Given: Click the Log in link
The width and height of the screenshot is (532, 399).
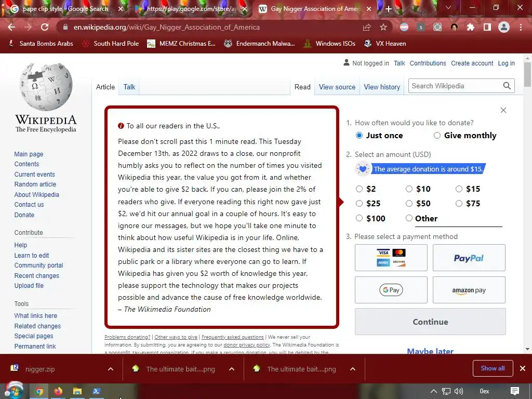Looking at the screenshot, I should 506,63.
